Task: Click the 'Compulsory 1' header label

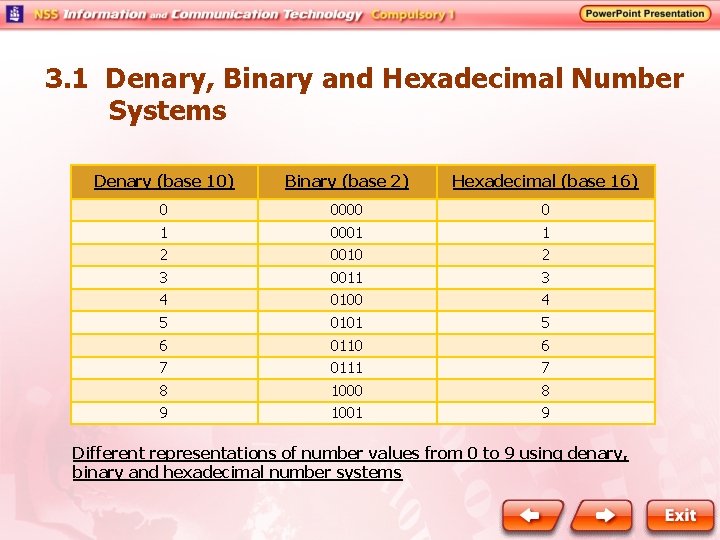Action: coord(413,15)
